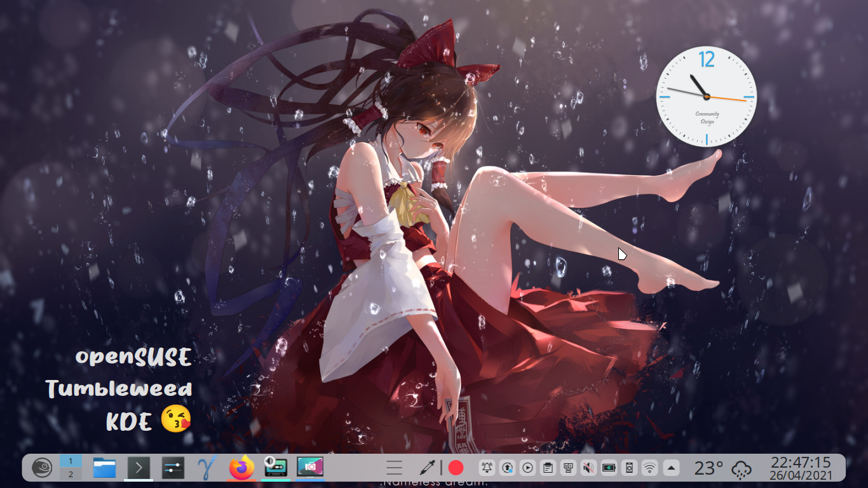Viewport: 868px width, 488px height.
Task: Open clipboard history in the tray
Action: tap(548, 468)
